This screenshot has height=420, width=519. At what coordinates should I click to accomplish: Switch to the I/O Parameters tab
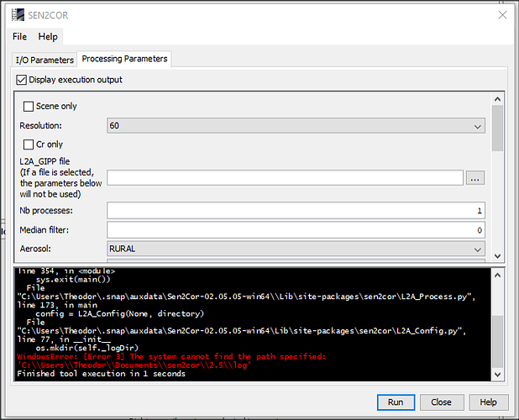tap(45, 60)
